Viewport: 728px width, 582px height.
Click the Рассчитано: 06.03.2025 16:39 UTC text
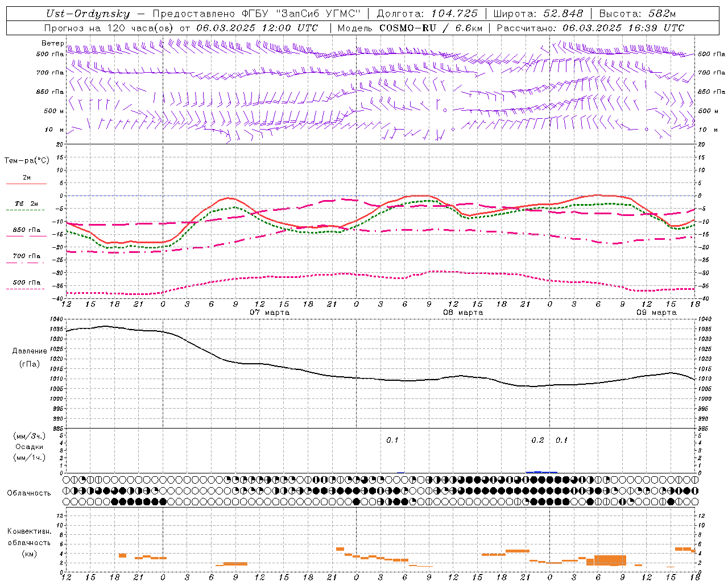tap(590, 28)
